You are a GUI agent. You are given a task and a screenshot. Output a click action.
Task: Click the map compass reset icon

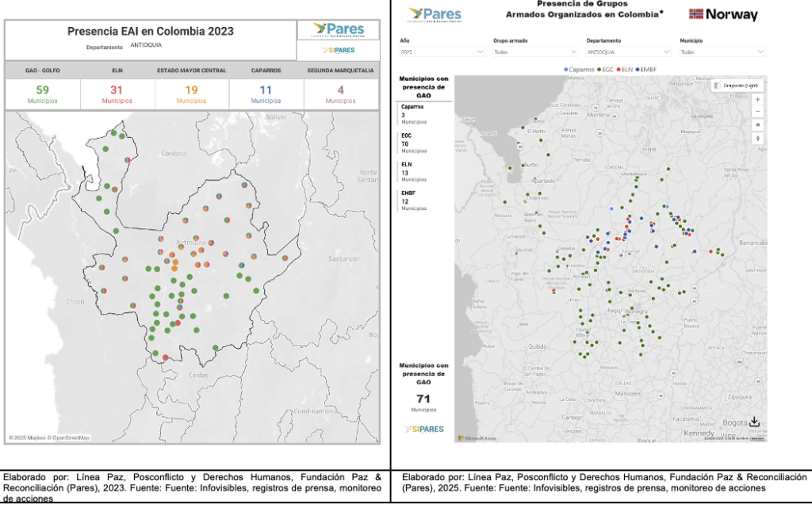point(758,138)
